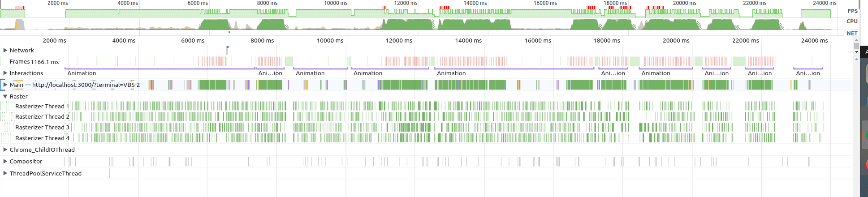Select the Rasterizer Thread 4 label
Image resolution: width=868 pixels, height=197 pixels.
pos(42,138)
